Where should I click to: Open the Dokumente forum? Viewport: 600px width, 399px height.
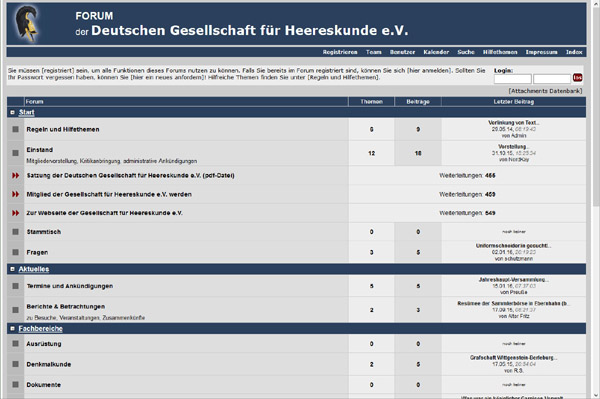(x=44, y=385)
